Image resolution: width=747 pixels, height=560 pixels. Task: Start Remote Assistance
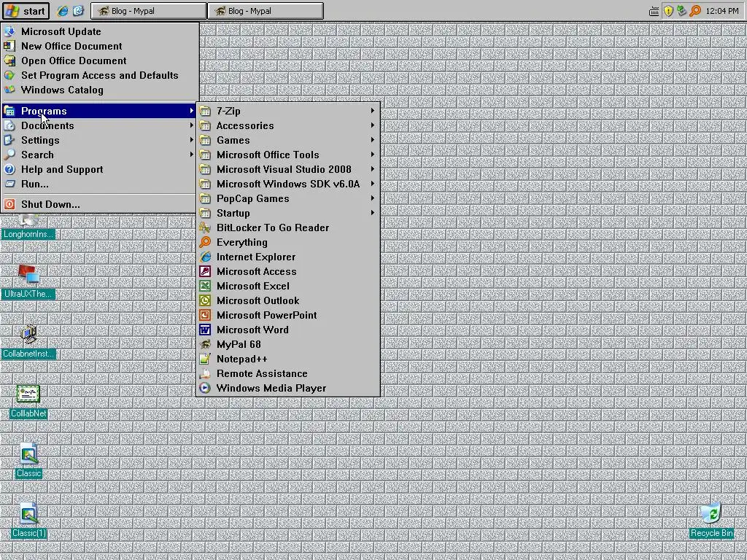(x=287, y=373)
